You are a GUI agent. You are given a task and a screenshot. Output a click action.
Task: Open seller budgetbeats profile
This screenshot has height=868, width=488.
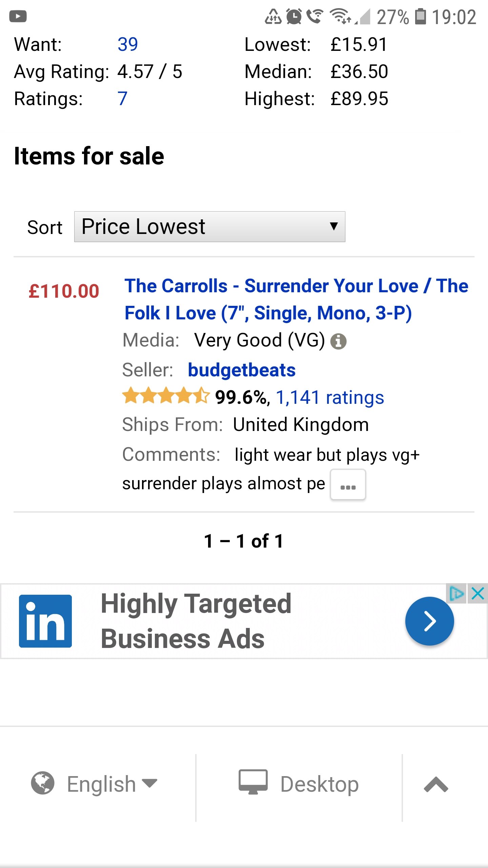(x=242, y=370)
